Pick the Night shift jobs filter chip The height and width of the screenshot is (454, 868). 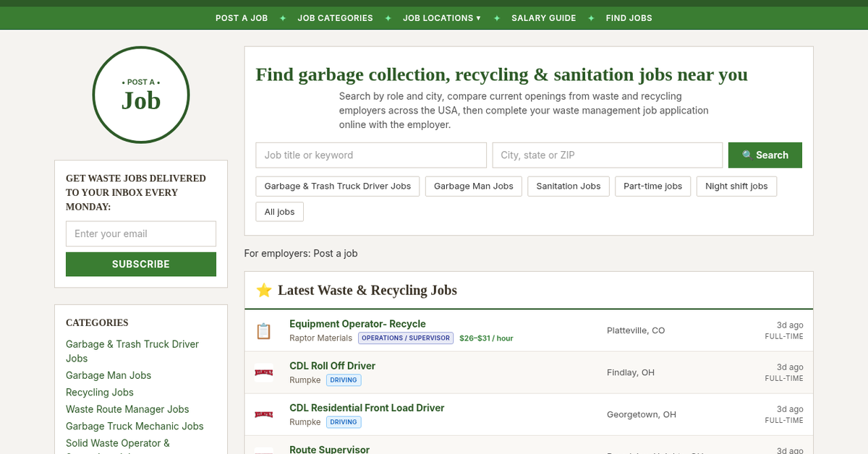(x=736, y=187)
